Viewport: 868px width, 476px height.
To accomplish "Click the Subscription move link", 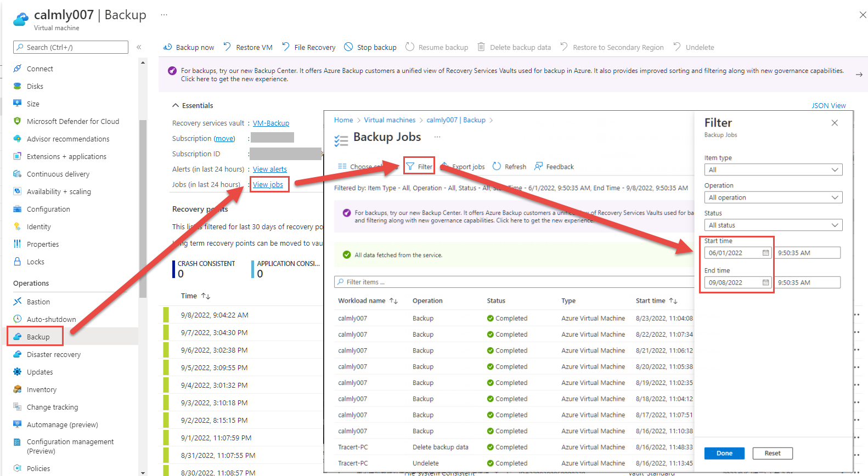I will click(x=224, y=138).
